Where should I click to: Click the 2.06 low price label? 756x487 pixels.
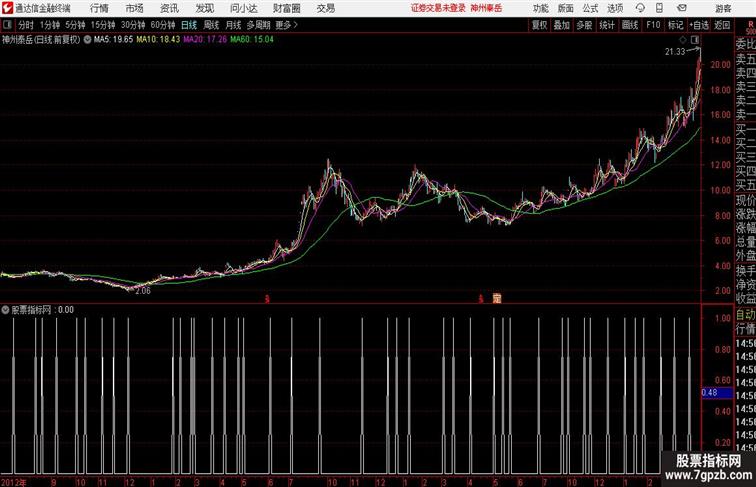pos(143,291)
